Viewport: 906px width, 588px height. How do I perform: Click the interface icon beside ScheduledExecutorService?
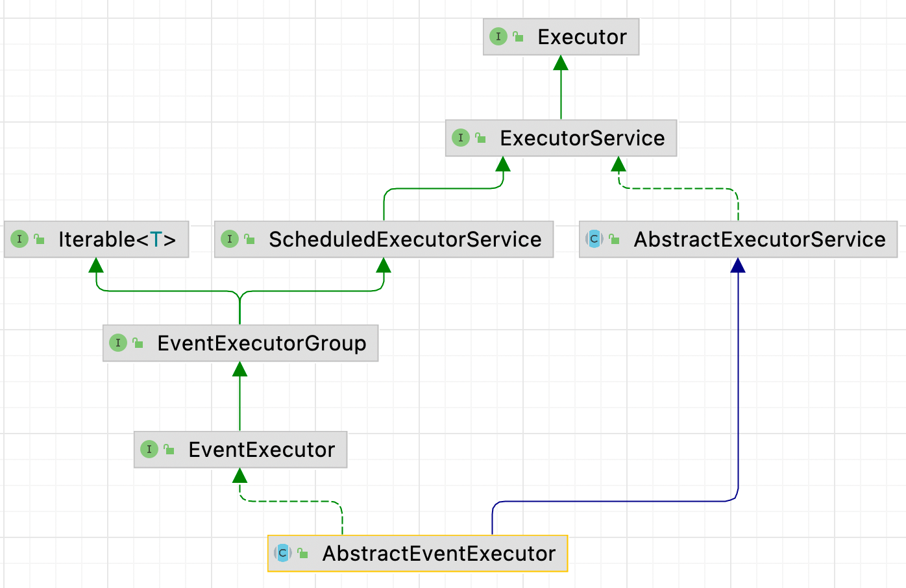229,239
